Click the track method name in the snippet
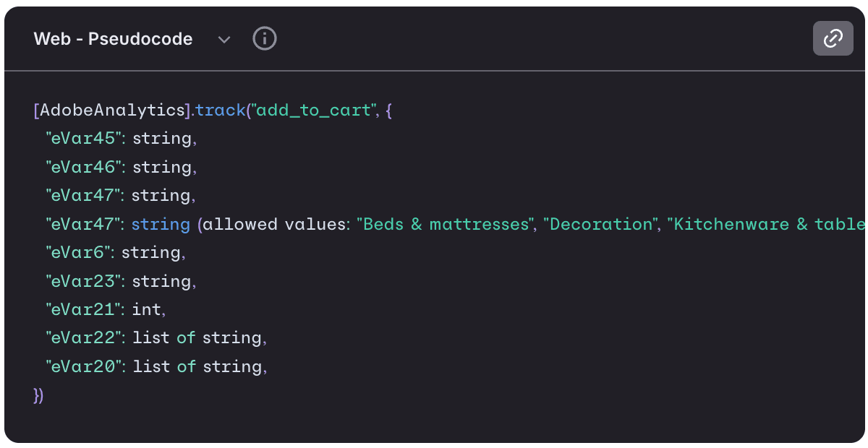Image resolution: width=868 pixels, height=448 pixels. (x=220, y=110)
